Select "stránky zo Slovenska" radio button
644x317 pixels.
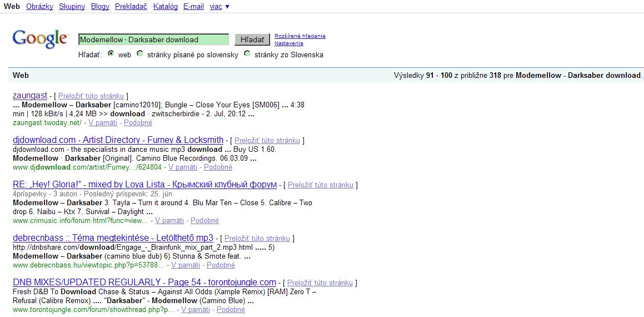coord(247,54)
